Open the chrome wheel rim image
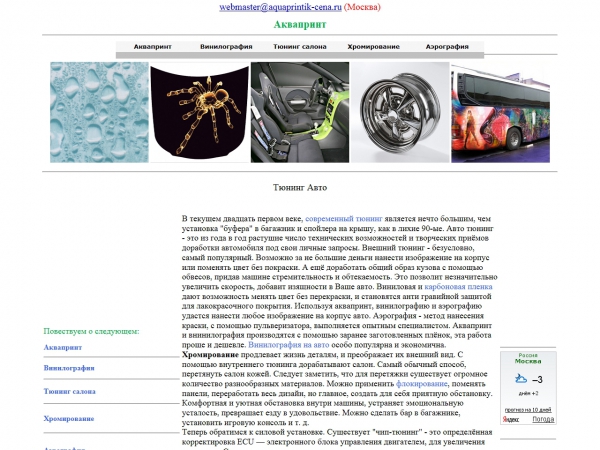This screenshot has width=600, height=450. click(x=400, y=112)
